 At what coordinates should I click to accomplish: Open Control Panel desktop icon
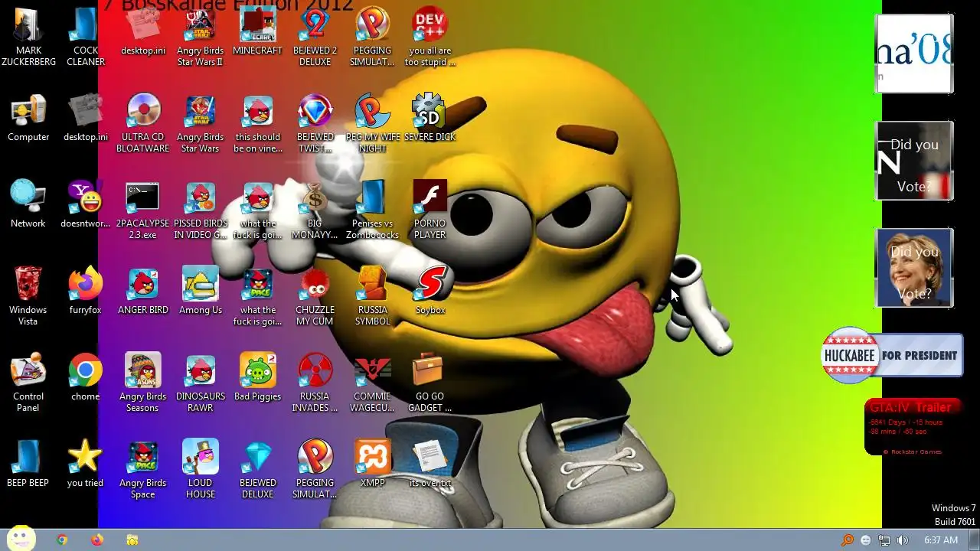coord(28,383)
